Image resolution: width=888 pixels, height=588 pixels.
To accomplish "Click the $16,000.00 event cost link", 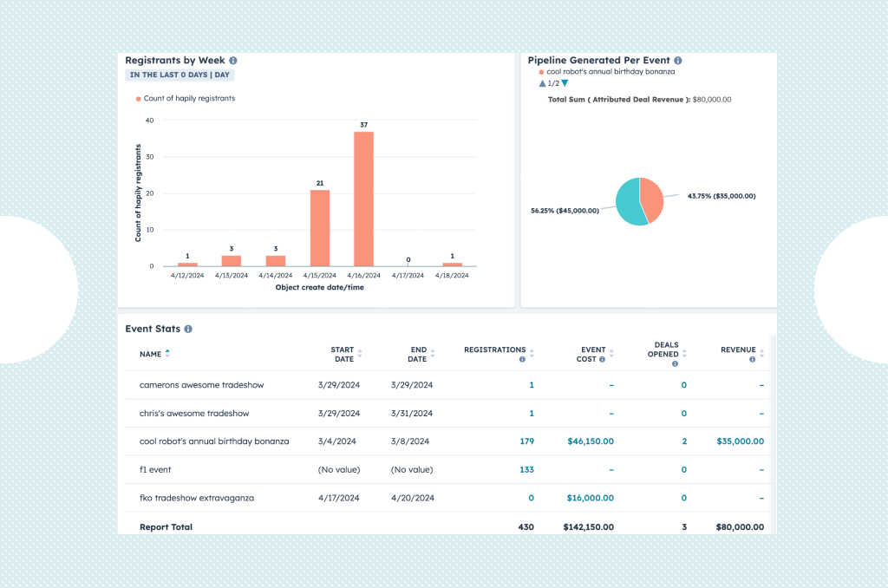I will [590, 498].
